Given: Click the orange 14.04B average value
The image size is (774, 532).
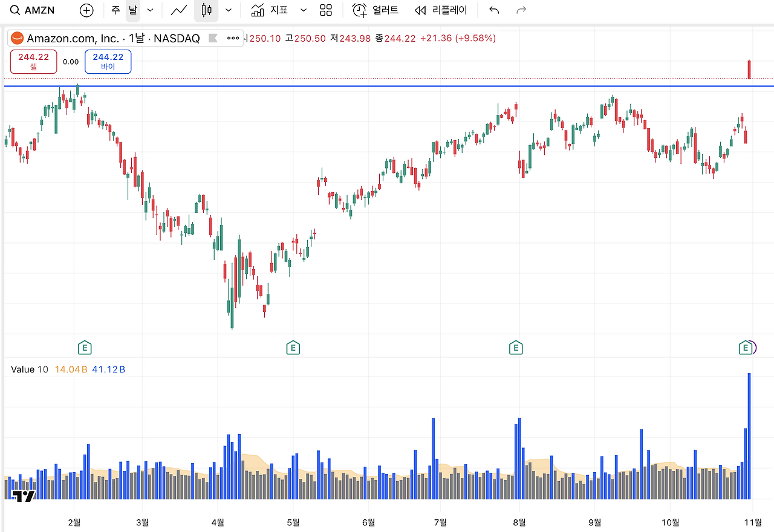Looking at the screenshot, I should pos(71,369).
